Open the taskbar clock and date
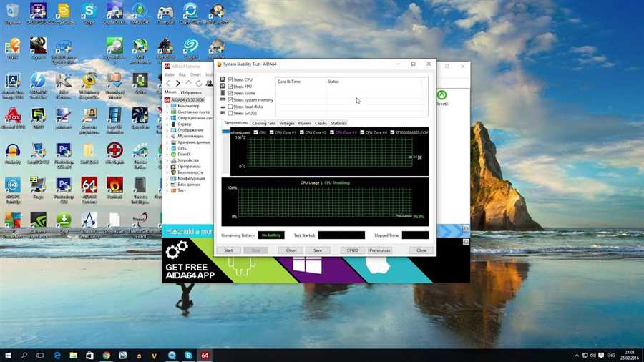 click(x=630, y=356)
